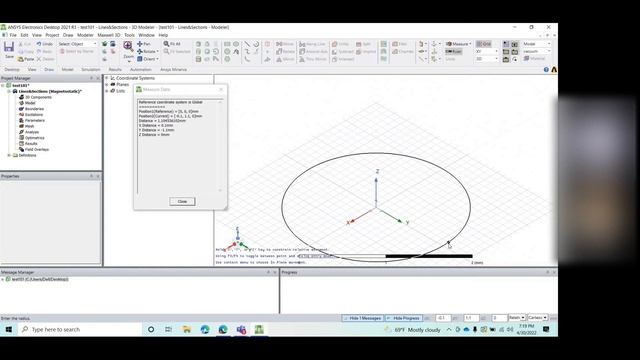The image size is (640, 360).
Task: Open the Model dropdown in ribbon
Action: [537, 44]
